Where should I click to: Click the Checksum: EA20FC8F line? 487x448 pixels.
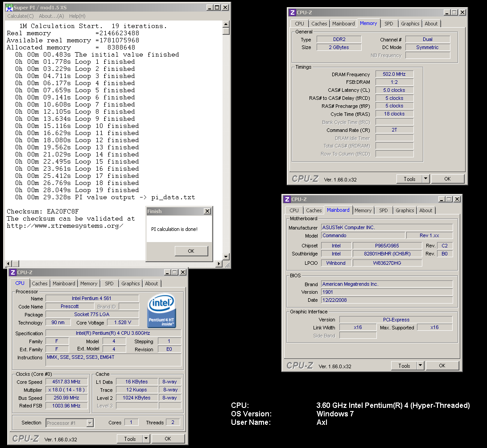coord(43,211)
